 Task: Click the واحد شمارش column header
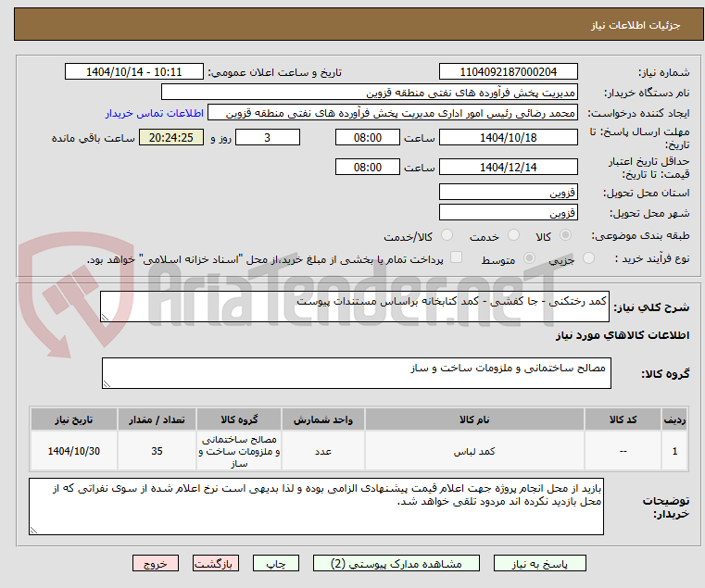[322, 419]
